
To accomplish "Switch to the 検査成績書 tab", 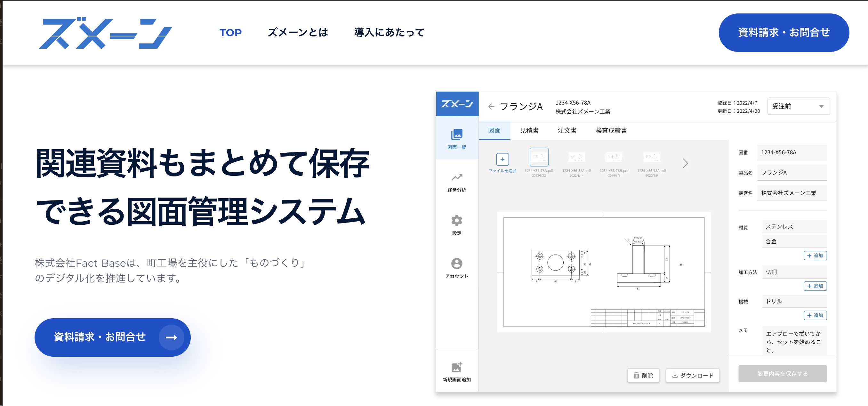I will pyautogui.click(x=611, y=131).
